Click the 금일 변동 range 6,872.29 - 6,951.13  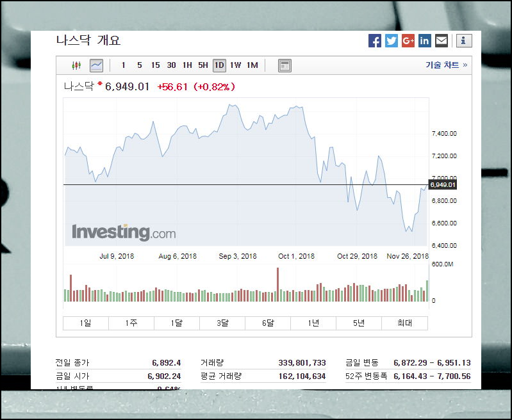tap(432, 362)
